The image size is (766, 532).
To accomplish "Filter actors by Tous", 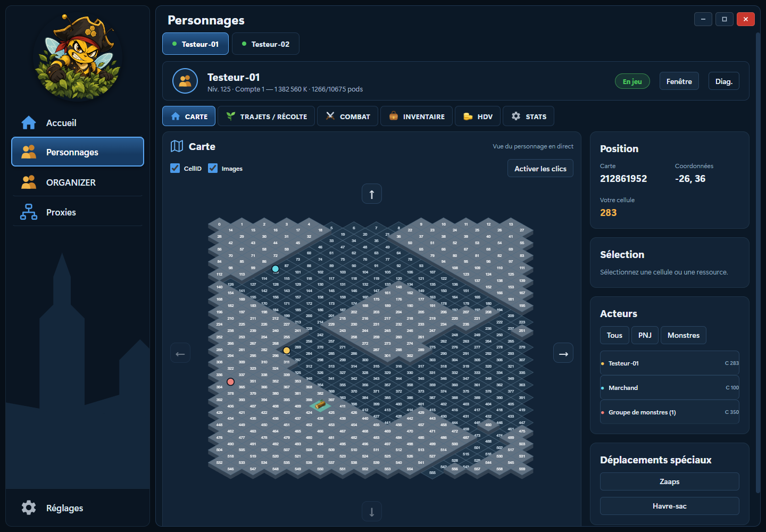I will pos(614,335).
